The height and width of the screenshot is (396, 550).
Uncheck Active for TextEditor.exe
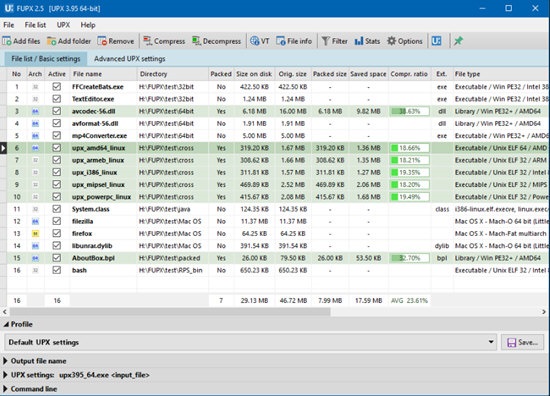pyautogui.click(x=56, y=99)
